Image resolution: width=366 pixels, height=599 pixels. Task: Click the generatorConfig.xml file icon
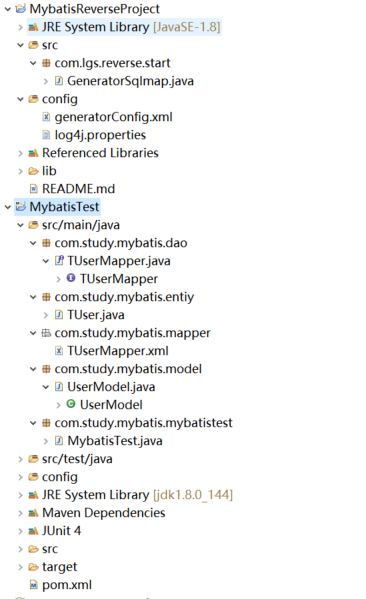pyautogui.click(x=46, y=117)
